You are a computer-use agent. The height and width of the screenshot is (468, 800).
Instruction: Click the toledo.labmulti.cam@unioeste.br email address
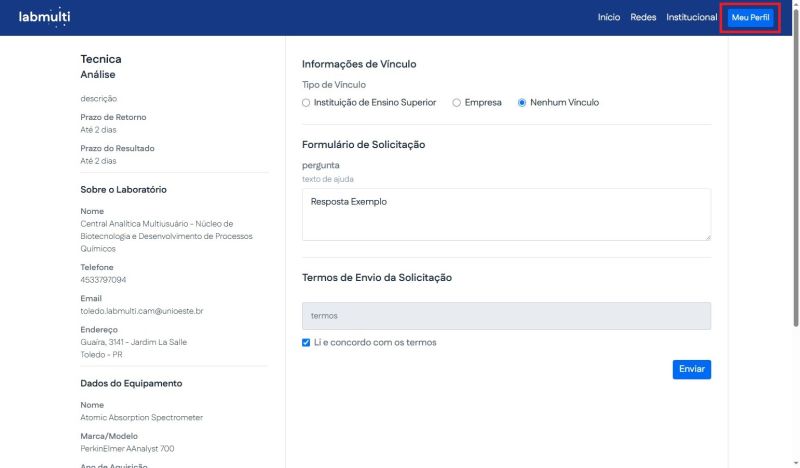pos(141,311)
